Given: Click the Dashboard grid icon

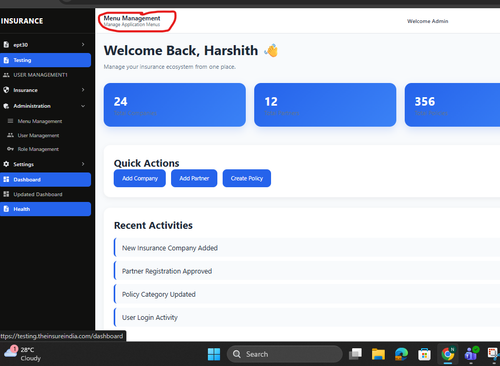Looking at the screenshot, I should (x=6, y=179).
